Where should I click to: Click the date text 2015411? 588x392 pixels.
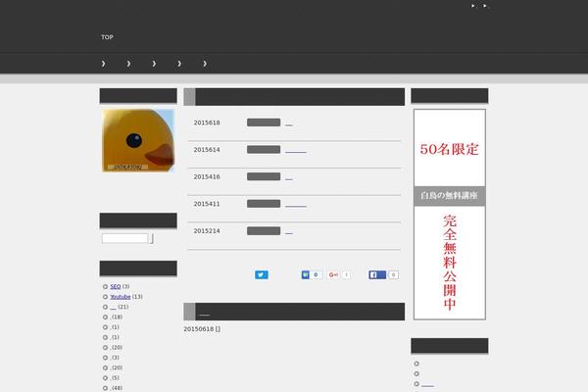click(207, 204)
